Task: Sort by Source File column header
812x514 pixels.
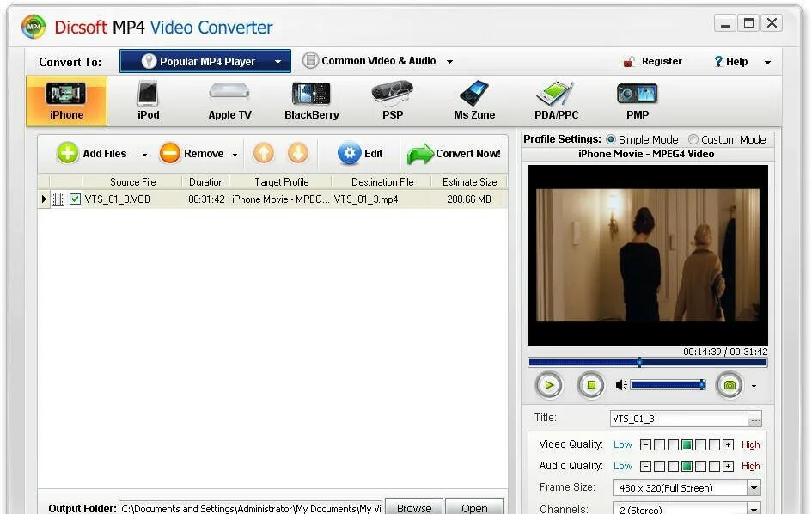Action: pos(132,182)
